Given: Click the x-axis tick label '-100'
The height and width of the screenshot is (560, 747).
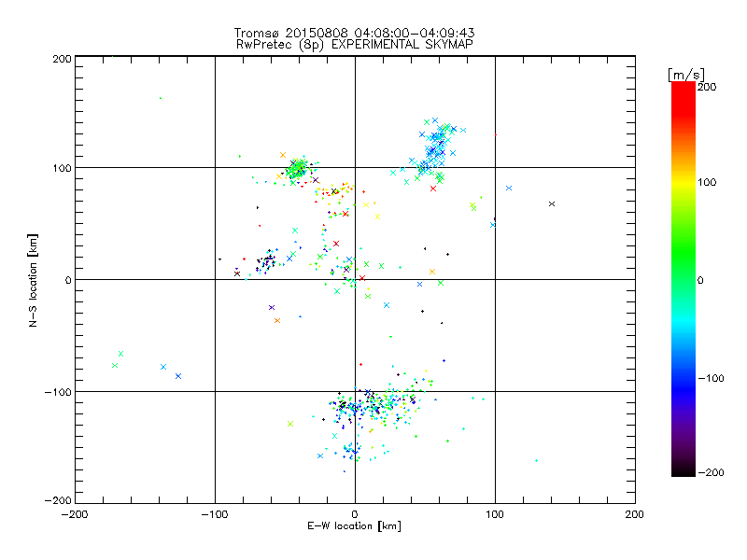Looking at the screenshot, I should tap(215, 514).
